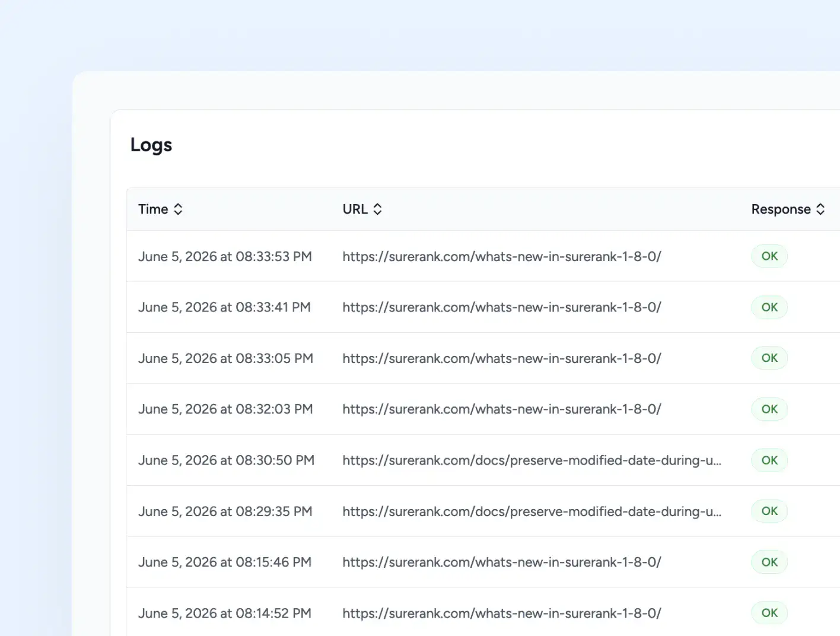Click the OK badge for 08:29:35 PM
The height and width of the screenshot is (636, 840).
pyautogui.click(x=769, y=511)
